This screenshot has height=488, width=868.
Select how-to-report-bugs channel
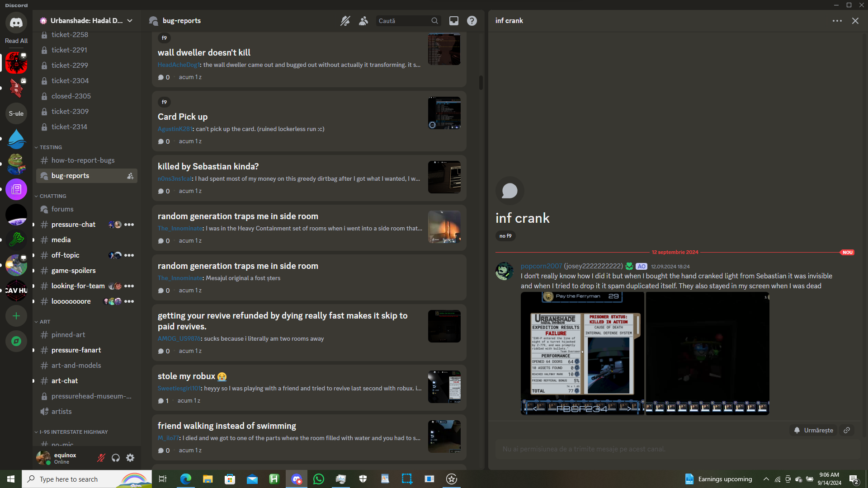83,160
